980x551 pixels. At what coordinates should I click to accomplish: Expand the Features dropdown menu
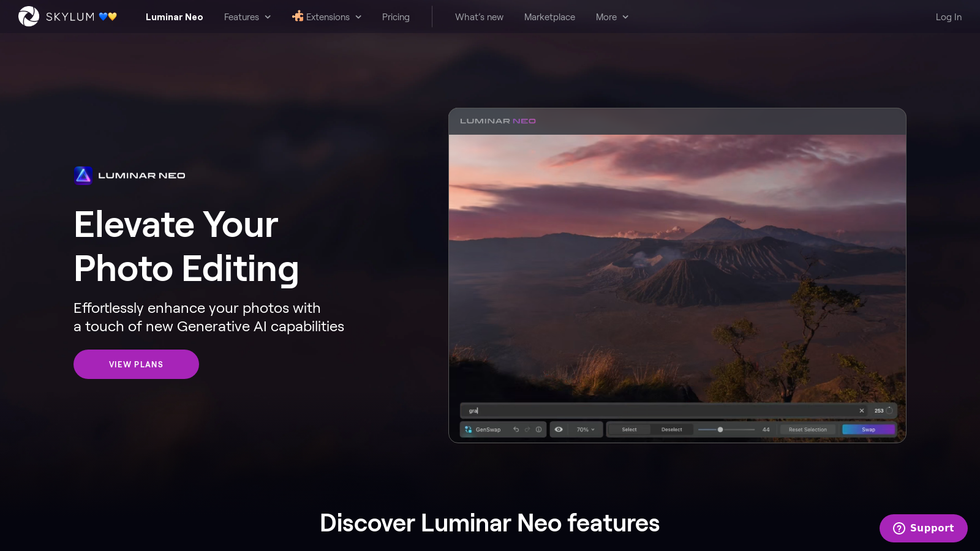pyautogui.click(x=247, y=17)
